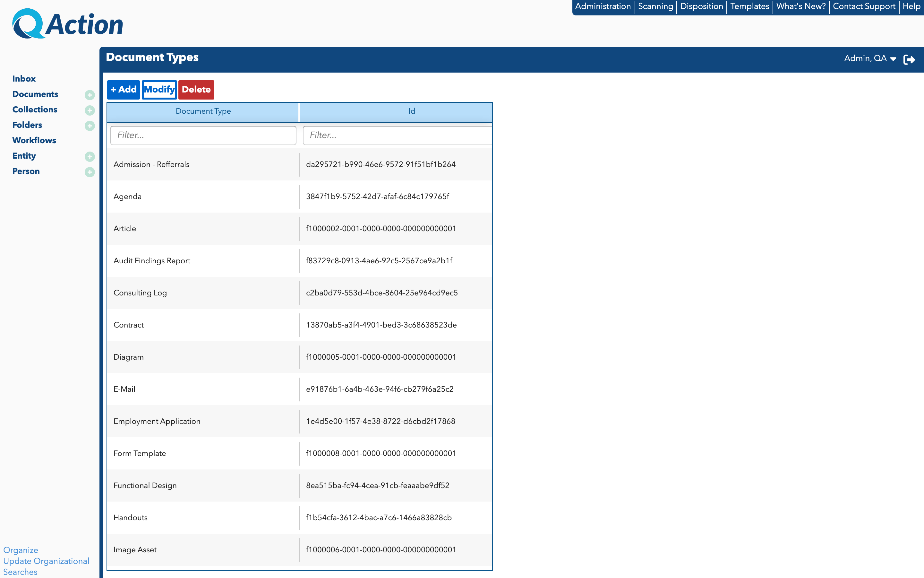Open the Administration menu
The width and height of the screenshot is (924, 578).
coord(603,6)
